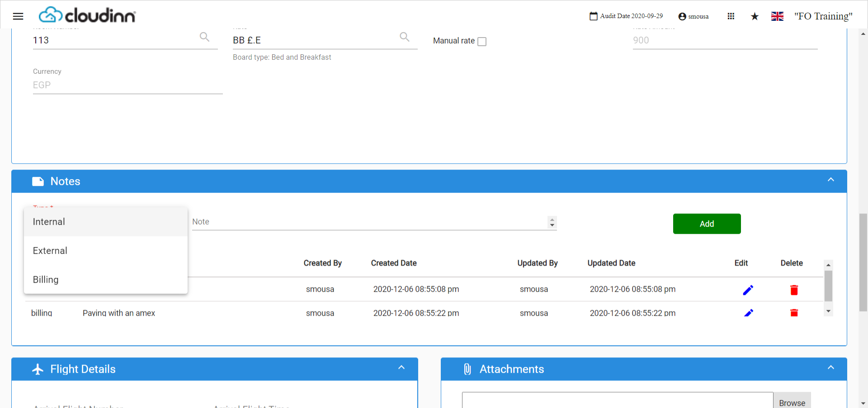868x408 pixels.
Task: Edit the note created at 08:55:08 pm
Action: [748, 290]
